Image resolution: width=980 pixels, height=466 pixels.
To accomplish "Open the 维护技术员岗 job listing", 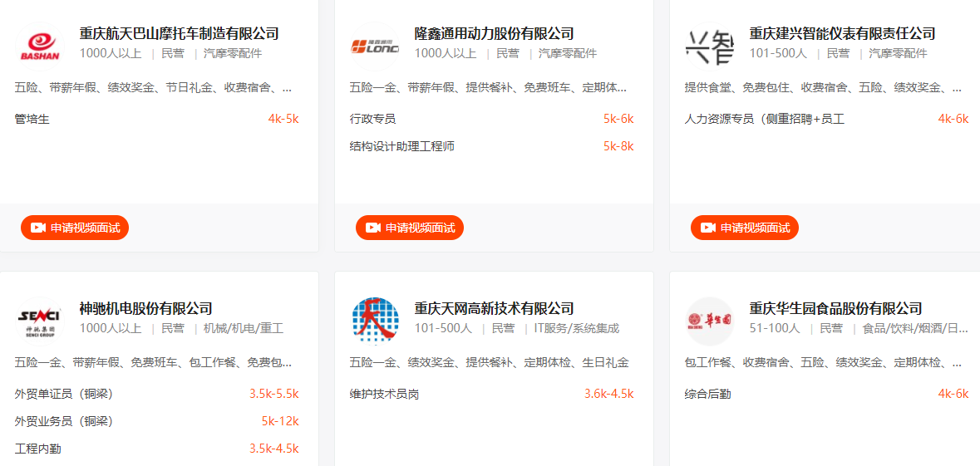I will pyautogui.click(x=384, y=394).
